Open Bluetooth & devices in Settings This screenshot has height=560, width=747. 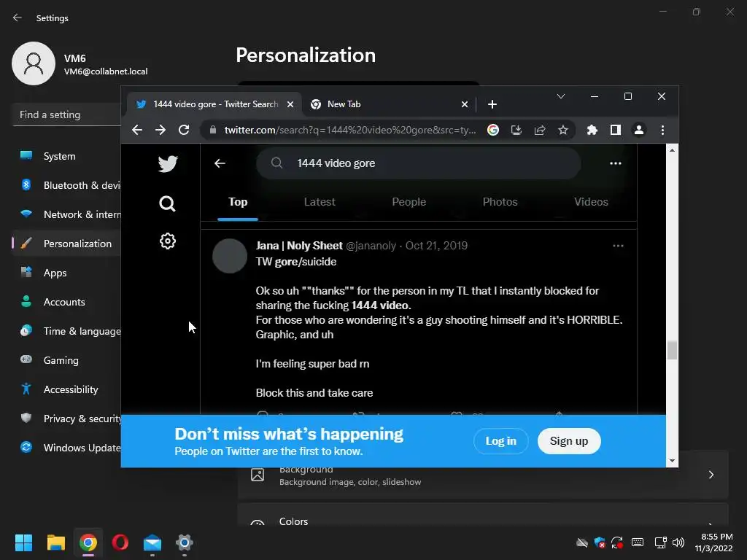pyautogui.click(x=66, y=185)
